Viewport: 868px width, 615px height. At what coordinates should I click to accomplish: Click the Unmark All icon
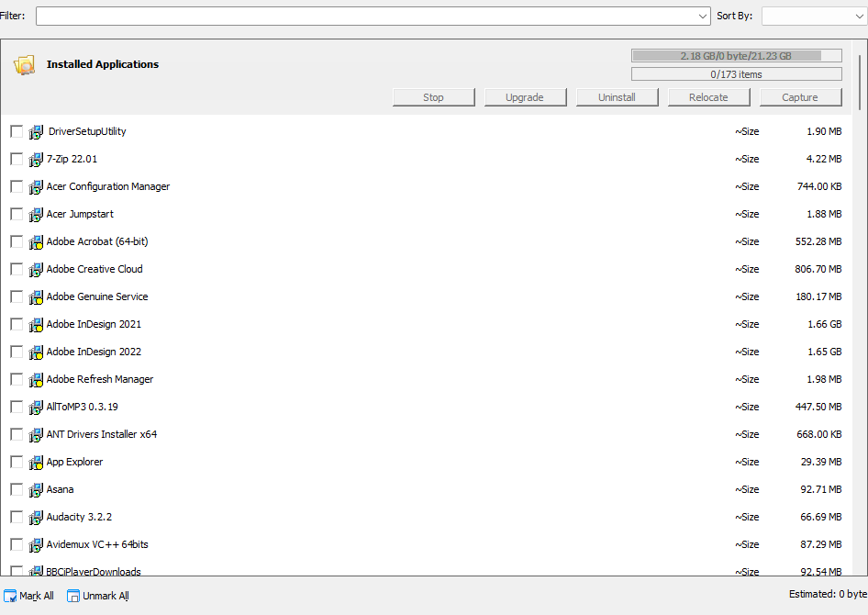click(72, 595)
